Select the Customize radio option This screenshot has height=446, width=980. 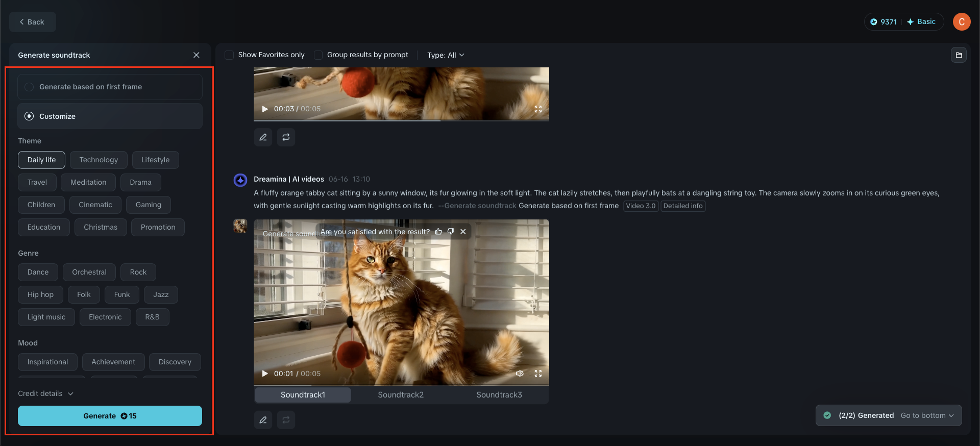[110, 116]
